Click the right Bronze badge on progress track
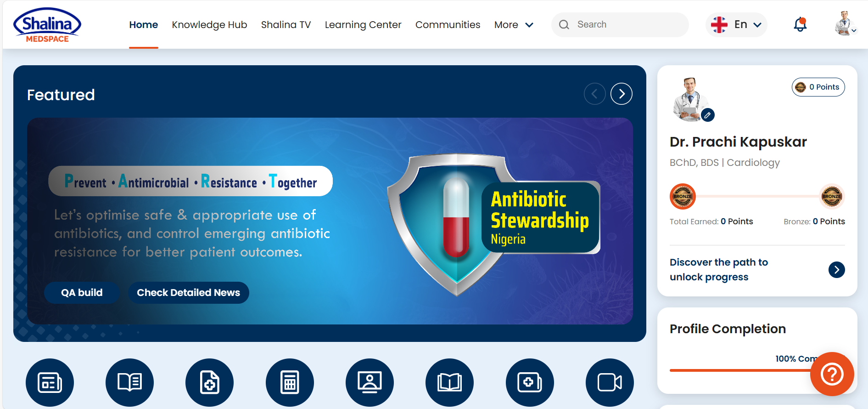This screenshot has height=409, width=868. [x=832, y=196]
